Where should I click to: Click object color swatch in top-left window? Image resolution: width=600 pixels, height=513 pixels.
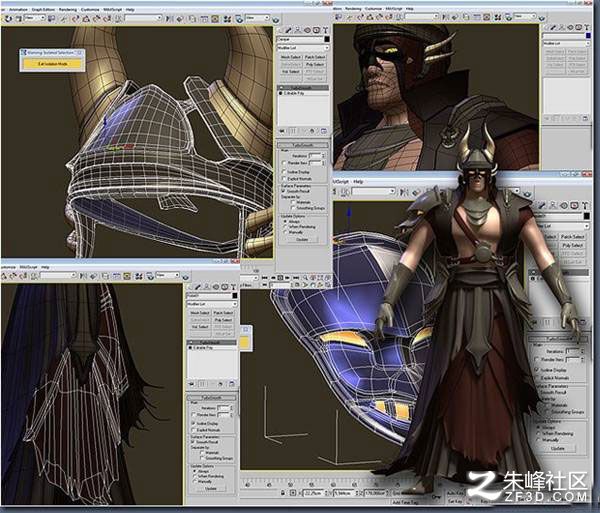pos(326,39)
